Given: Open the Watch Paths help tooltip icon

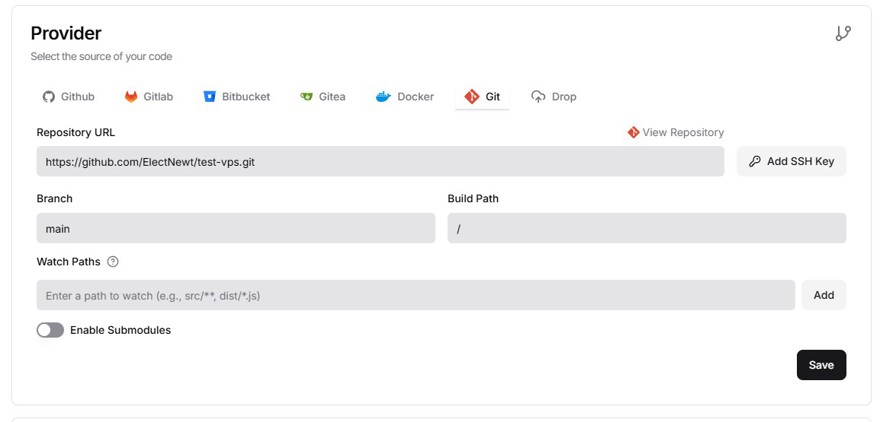Looking at the screenshot, I should [113, 262].
